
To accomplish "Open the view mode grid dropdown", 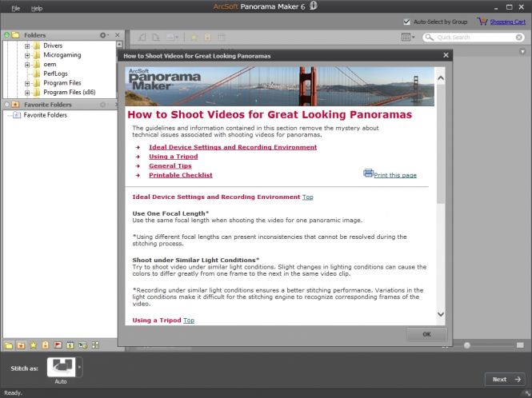I will [408, 37].
